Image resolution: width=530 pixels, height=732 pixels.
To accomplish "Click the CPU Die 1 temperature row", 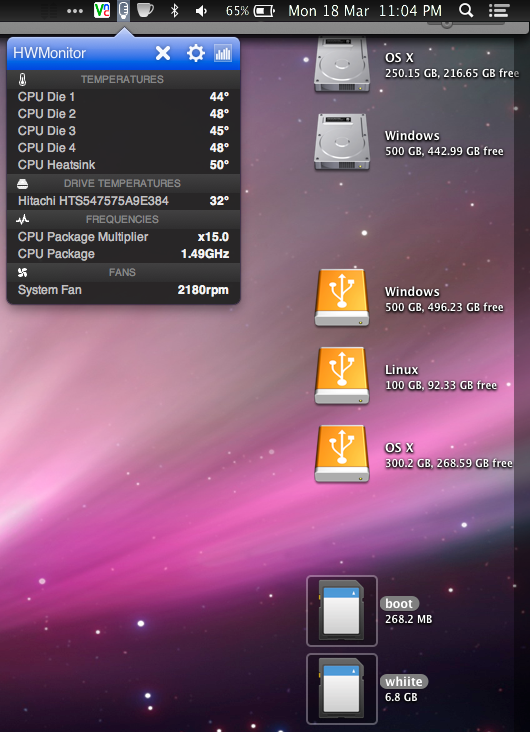I will 123,97.
